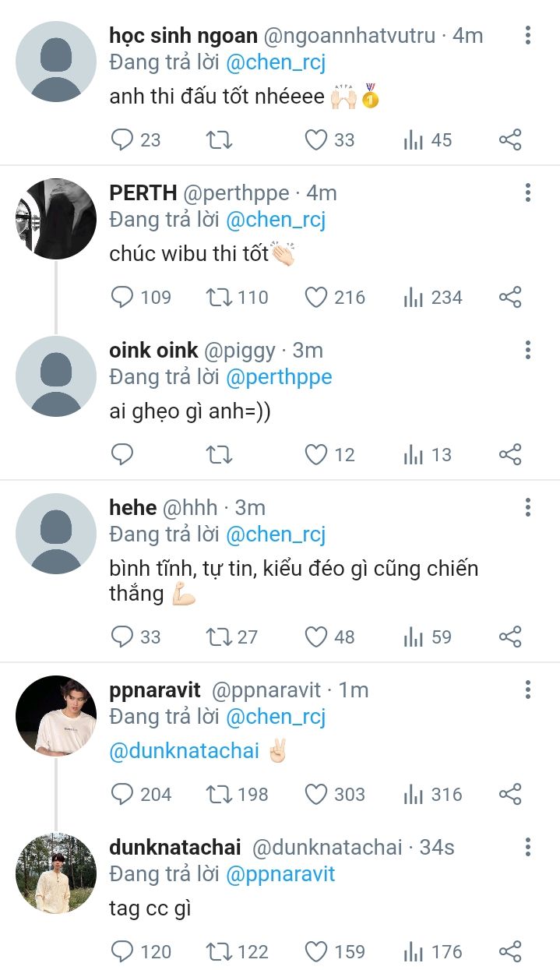This screenshot has width=560, height=970.
Task: Share học sinh ngoan's tweet
Action: coord(510,140)
